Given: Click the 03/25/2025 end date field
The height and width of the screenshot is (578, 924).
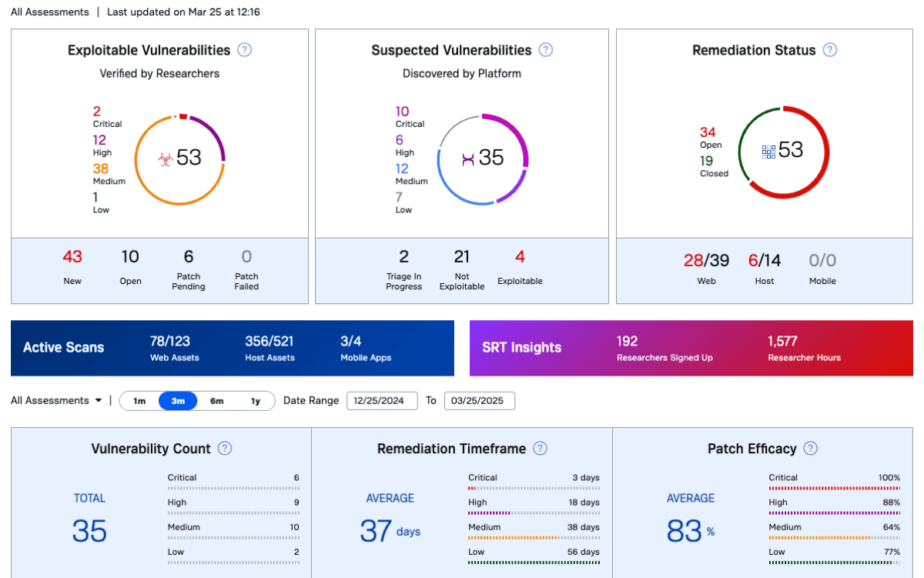Looking at the screenshot, I should click(x=480, y=401).
